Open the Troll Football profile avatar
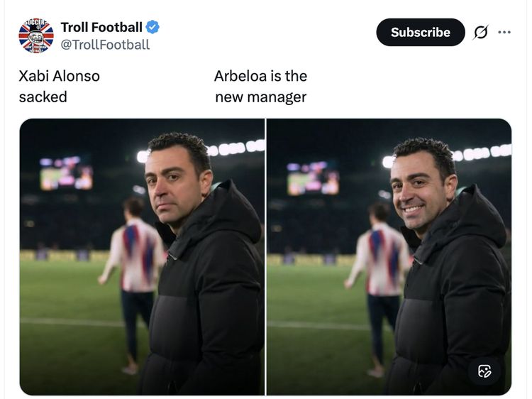This screenshot has height=399, width=532. pyautogui.click(x=36, y=35)
